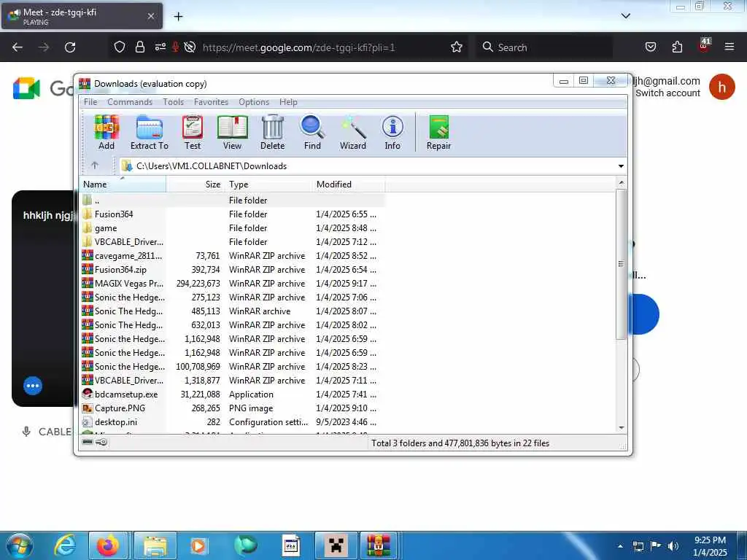
Task: Click the volume speaker tray icon
Action: [x=673, y=546]
